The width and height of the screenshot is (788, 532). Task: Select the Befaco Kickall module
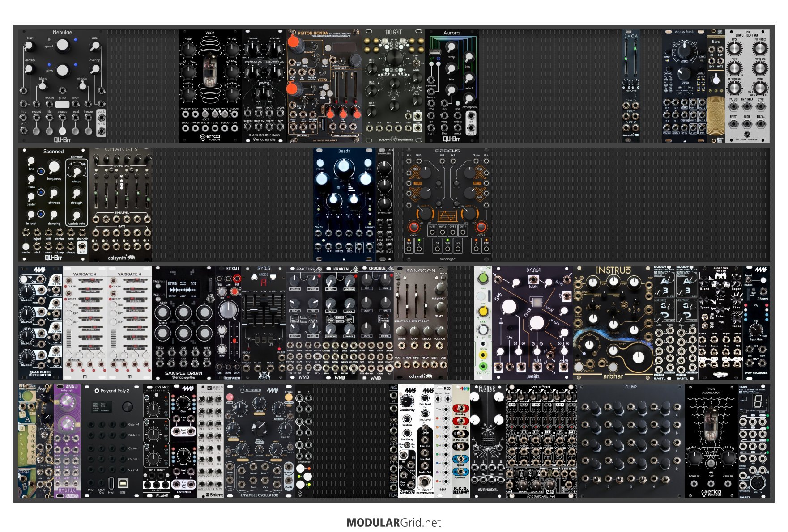(228, 323)
